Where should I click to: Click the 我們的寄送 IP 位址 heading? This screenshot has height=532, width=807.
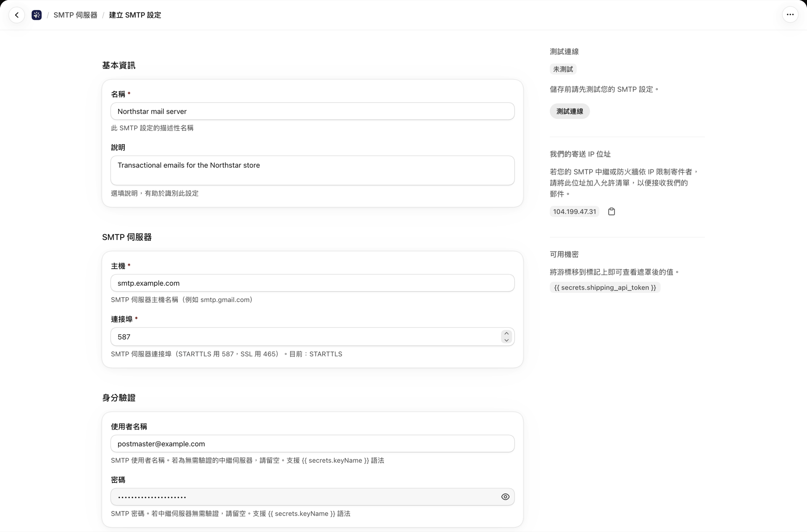[x=580, y=154]
